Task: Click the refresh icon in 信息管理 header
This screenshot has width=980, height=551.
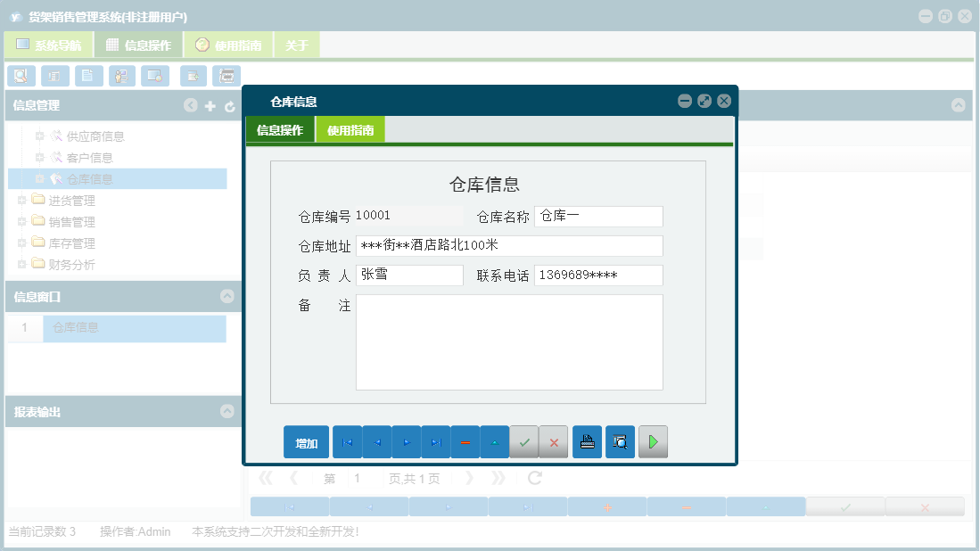Action: [230, 105]
